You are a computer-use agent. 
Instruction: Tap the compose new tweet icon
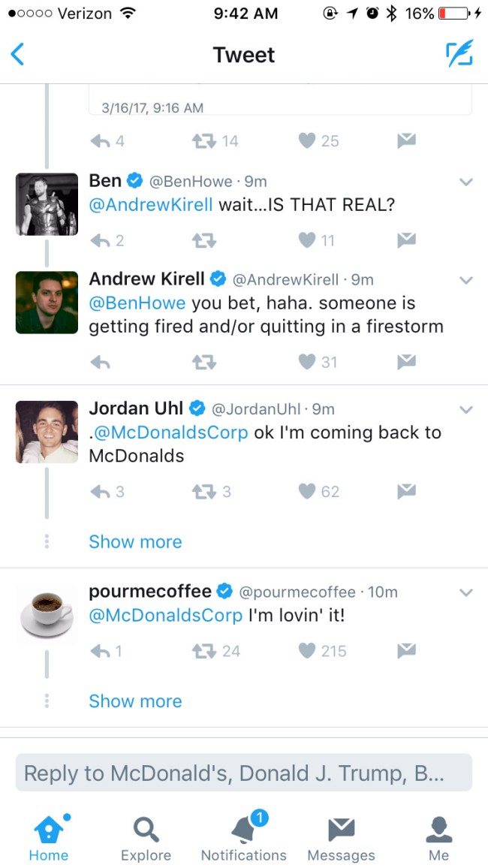[459, 54]
